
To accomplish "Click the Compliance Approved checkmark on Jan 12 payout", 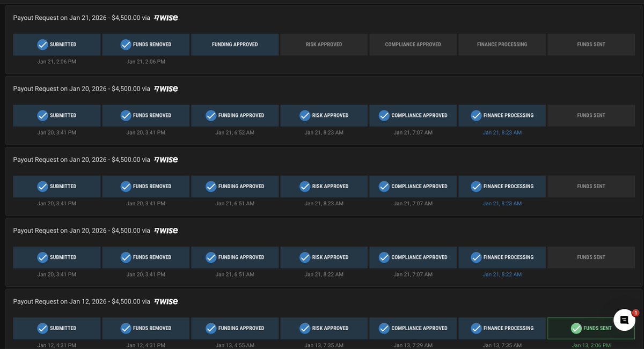I will pyautogui.click(x=384, y=328).
